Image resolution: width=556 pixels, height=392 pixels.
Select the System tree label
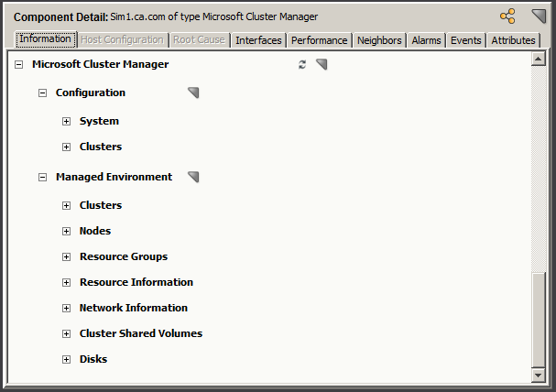[99, 121]
